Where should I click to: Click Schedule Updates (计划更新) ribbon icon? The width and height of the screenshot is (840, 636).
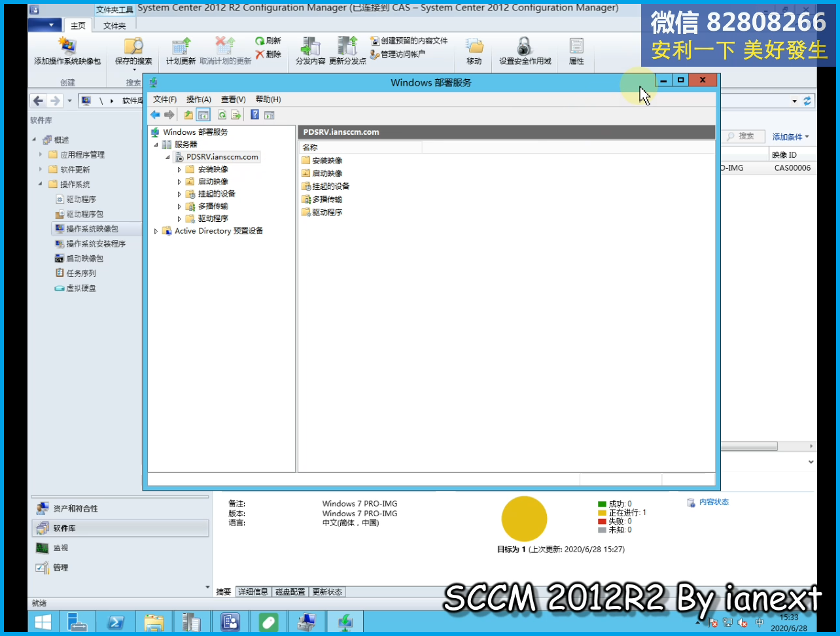coord(181,51)
